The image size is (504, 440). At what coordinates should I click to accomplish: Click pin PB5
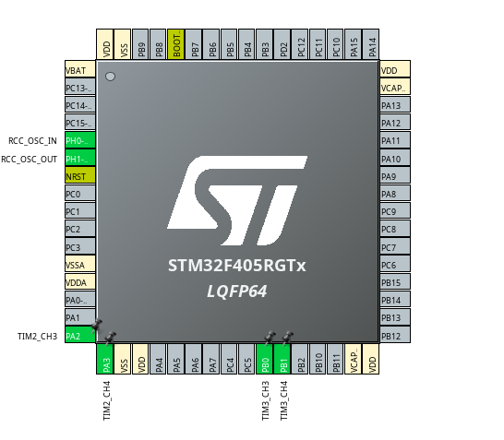pyautogui.click(x=230, y=44)
